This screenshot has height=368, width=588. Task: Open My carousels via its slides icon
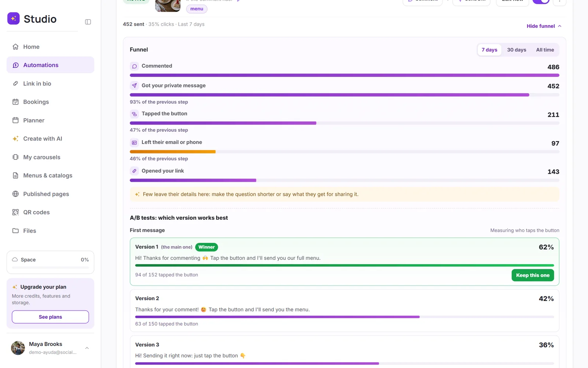point(15,157)
